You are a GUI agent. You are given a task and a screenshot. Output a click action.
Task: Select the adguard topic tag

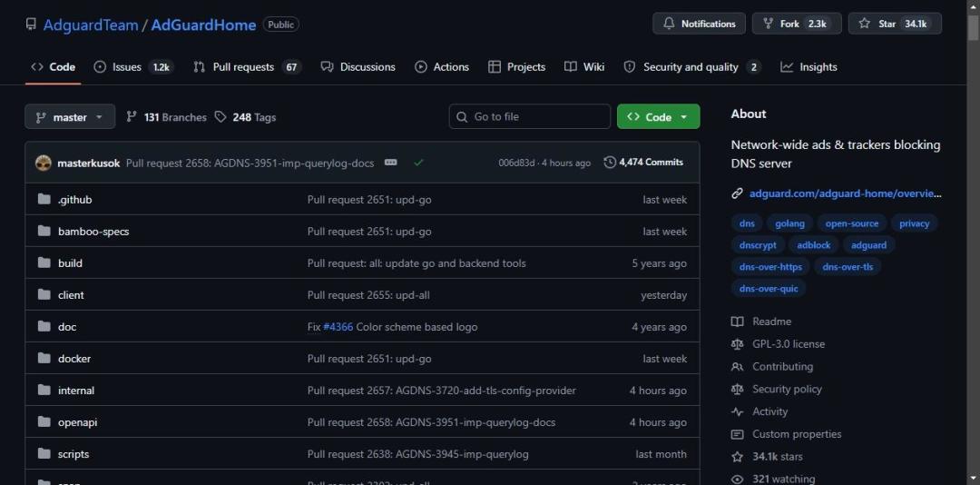click(x=868, y=245)
